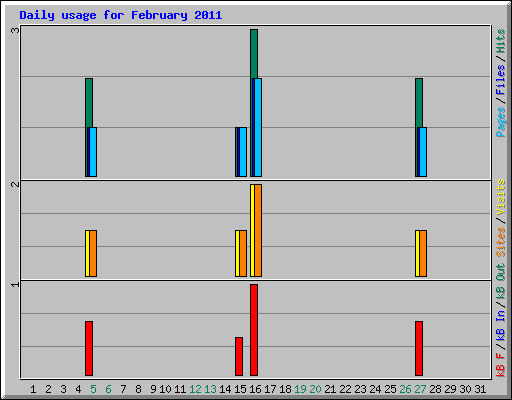Click day label '31' on the x-axis
Image resolution: width=512 pixels, height=400 pixels.
[x=480, y=389]
